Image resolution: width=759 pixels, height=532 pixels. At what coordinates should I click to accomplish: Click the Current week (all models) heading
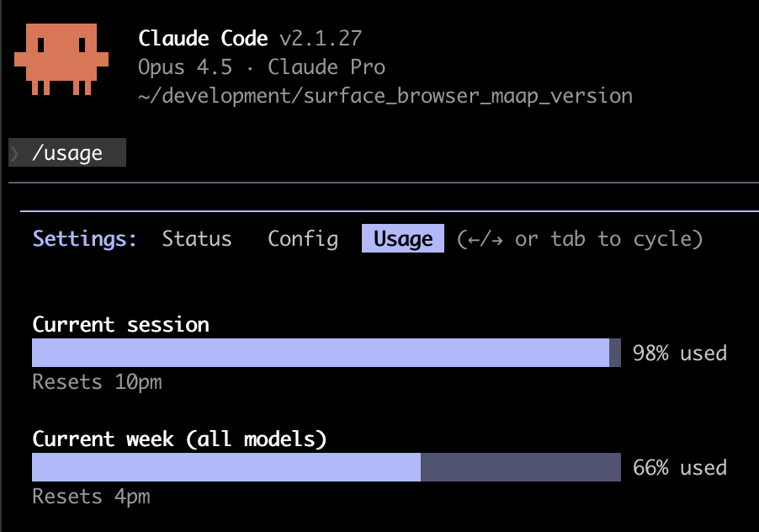tap(179, 439)
